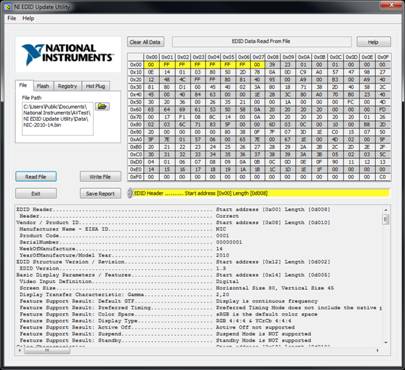Select column header 0x0F in hex table

[383, 57]
